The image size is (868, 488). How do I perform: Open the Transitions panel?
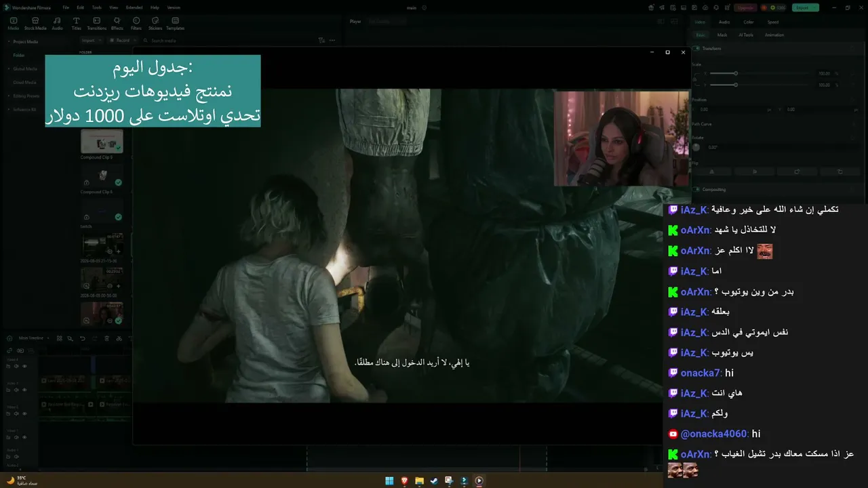point(97,23)
